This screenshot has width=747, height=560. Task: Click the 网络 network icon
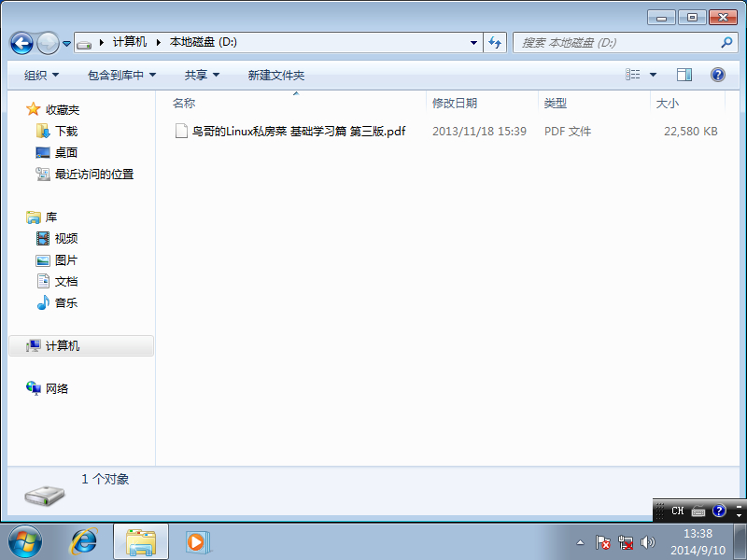pyautogui.click(x=34, y=388)
